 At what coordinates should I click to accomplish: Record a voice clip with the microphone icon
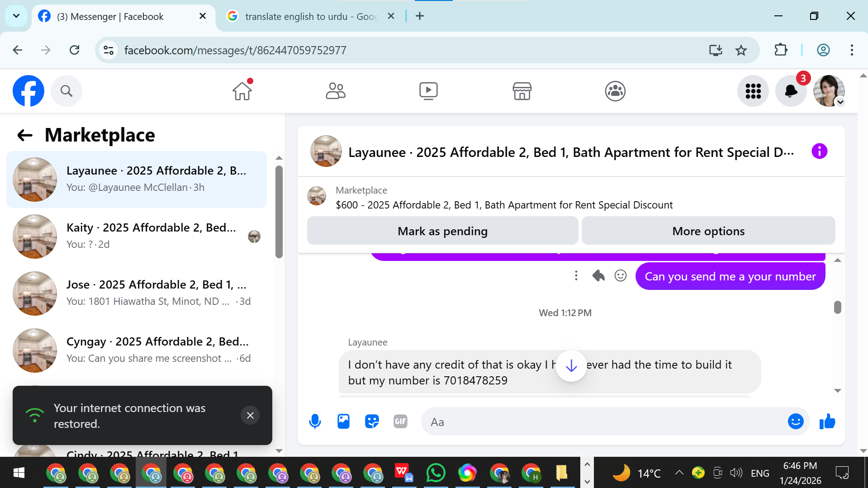tap(315, 422)
